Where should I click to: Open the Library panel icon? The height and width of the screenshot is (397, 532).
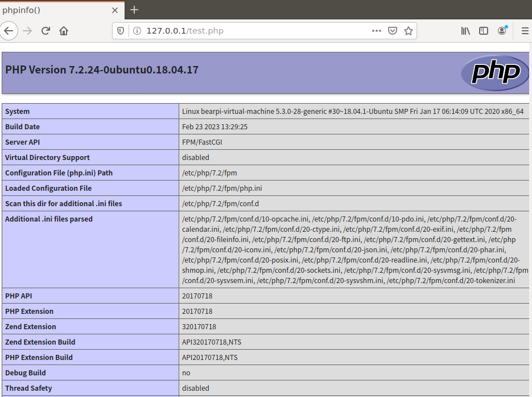coord(465,31)
